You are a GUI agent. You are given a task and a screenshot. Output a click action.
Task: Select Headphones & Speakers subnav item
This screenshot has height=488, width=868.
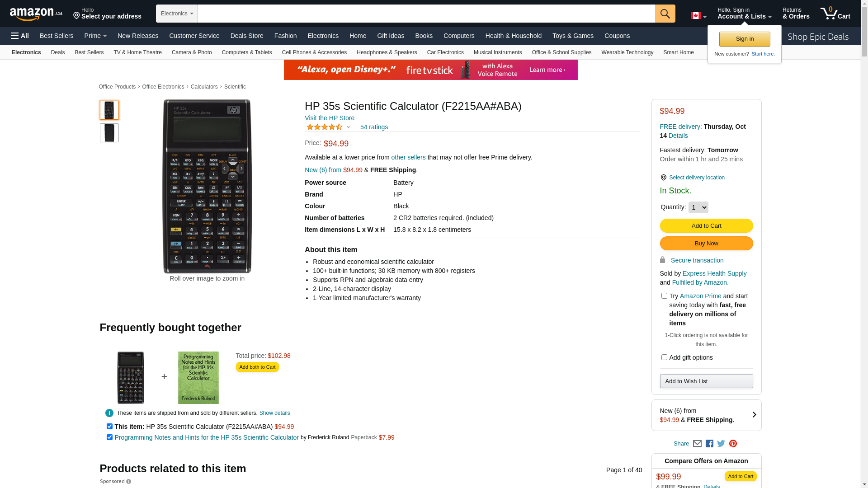(x=387, y=52)
